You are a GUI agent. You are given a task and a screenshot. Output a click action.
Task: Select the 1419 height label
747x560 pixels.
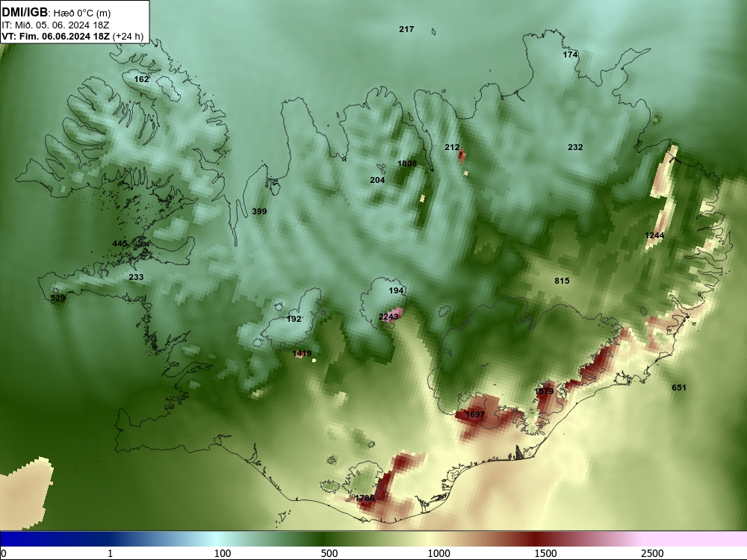302,353
